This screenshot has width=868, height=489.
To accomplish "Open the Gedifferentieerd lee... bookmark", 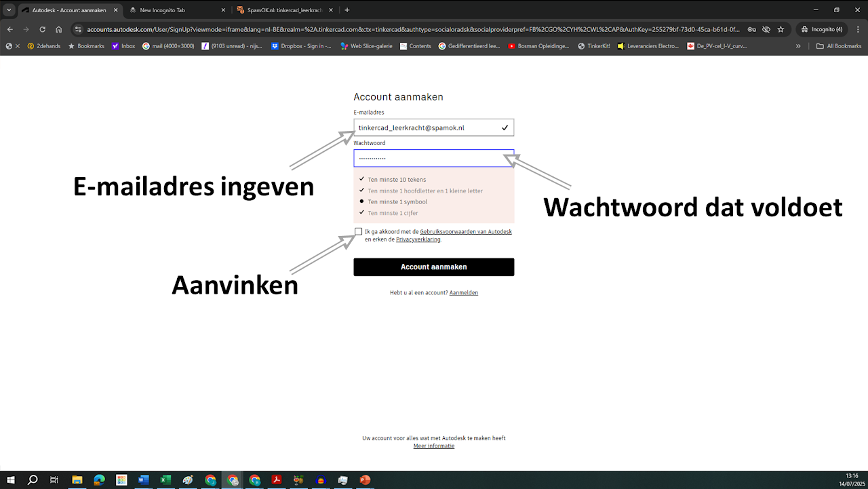I will pos(469,46).
